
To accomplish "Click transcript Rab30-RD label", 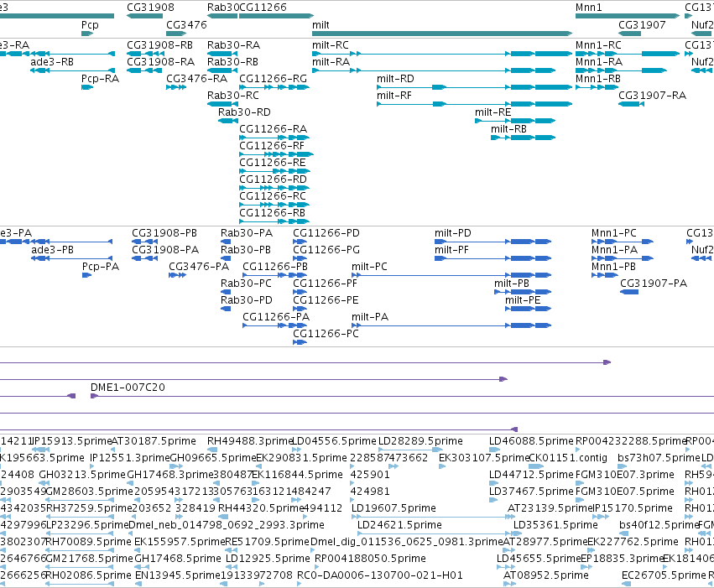I will [244, 112].
